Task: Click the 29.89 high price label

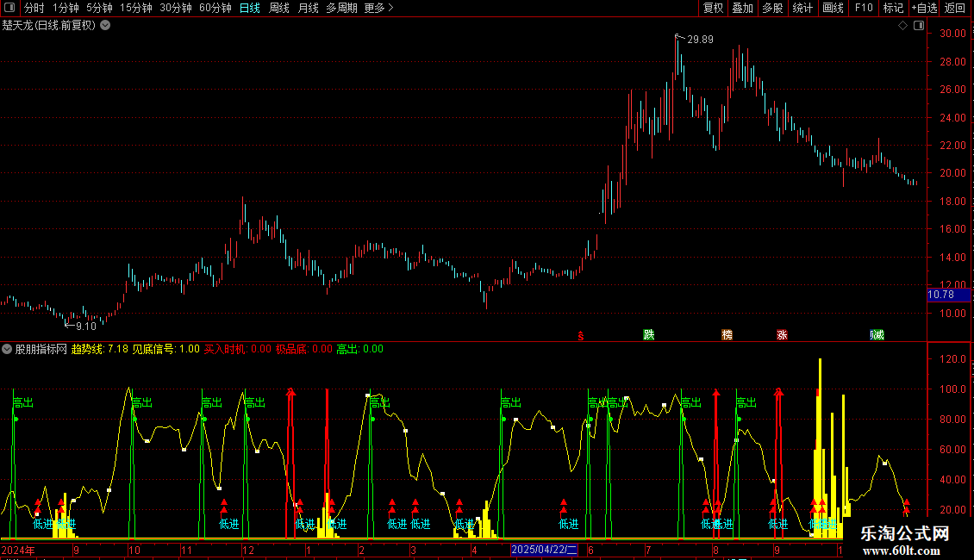Action: 700,39
